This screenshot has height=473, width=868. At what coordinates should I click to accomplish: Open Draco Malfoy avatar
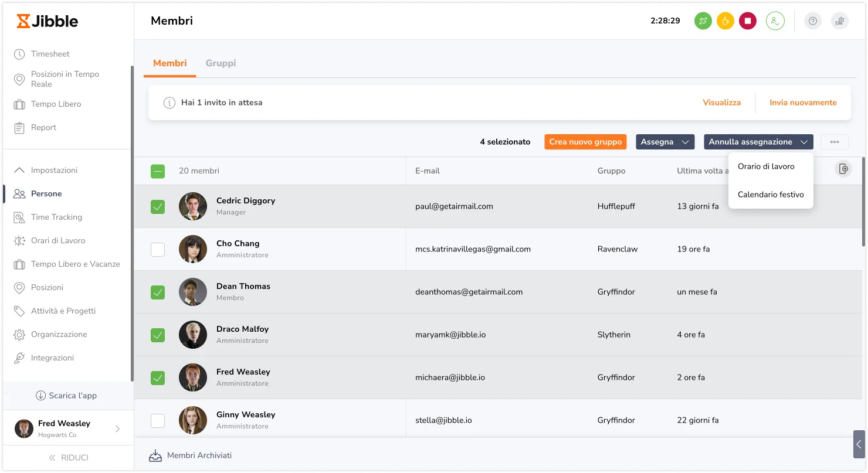pyautogui.click(x=193, y=335)
